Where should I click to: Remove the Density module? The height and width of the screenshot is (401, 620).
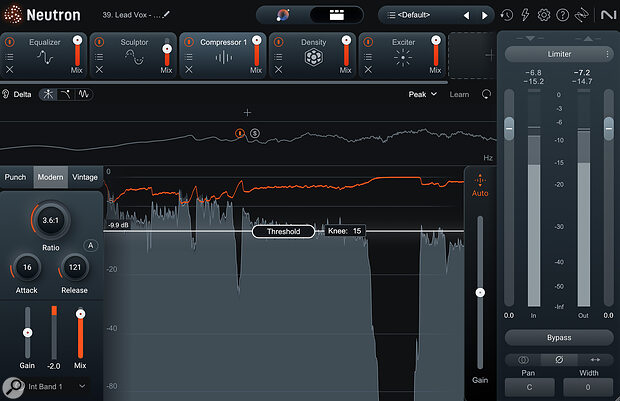click(278, 69)
